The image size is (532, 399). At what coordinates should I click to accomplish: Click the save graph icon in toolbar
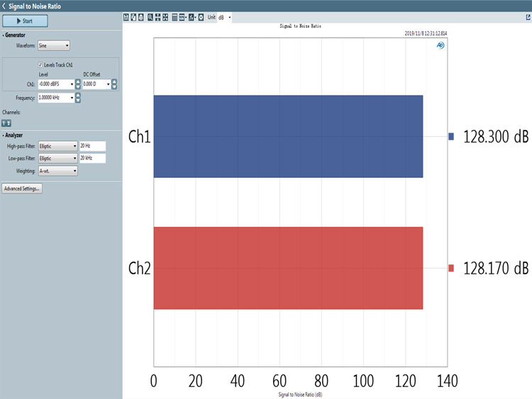(126, 17)
